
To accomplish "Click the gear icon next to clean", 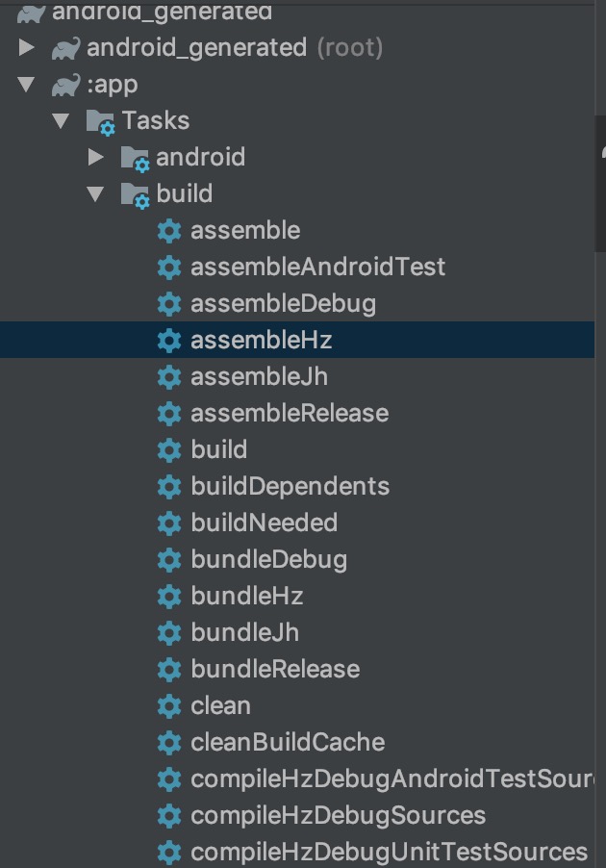I will [170, 705].
